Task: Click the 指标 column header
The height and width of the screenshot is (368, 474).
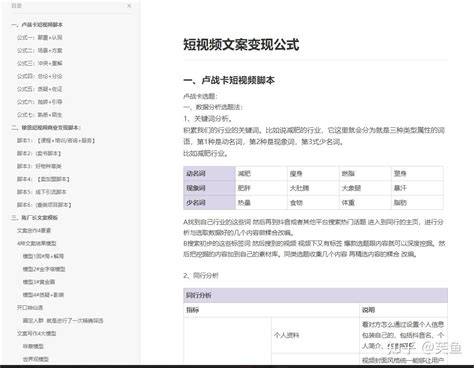Action: 271,310
